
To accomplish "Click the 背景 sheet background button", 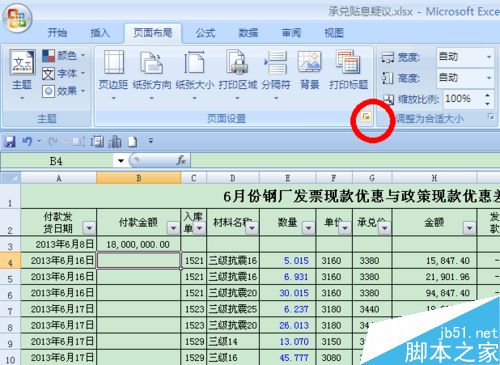I will (310, 71).
